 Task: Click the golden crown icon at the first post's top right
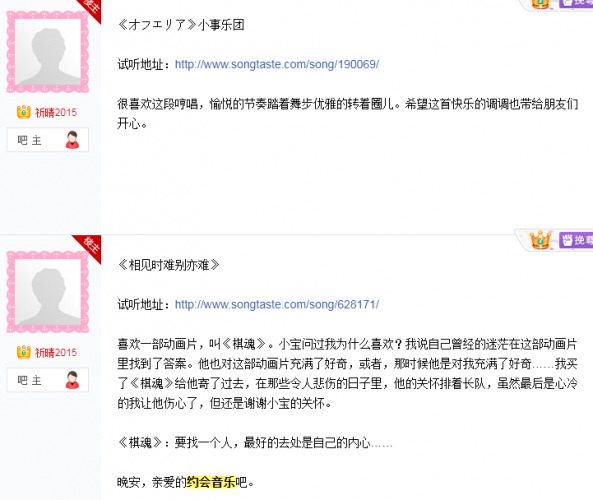[x=540, y=4]
